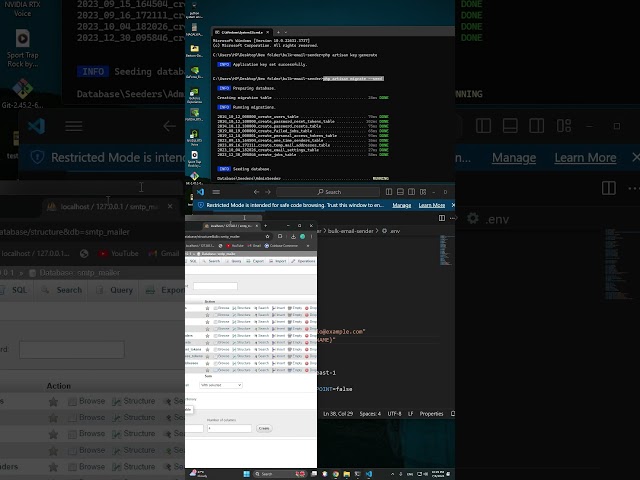The width and height of the screenshot is (640, 480).
Task: Open File Explorer from the taskbar
Action: click(347, 474)
